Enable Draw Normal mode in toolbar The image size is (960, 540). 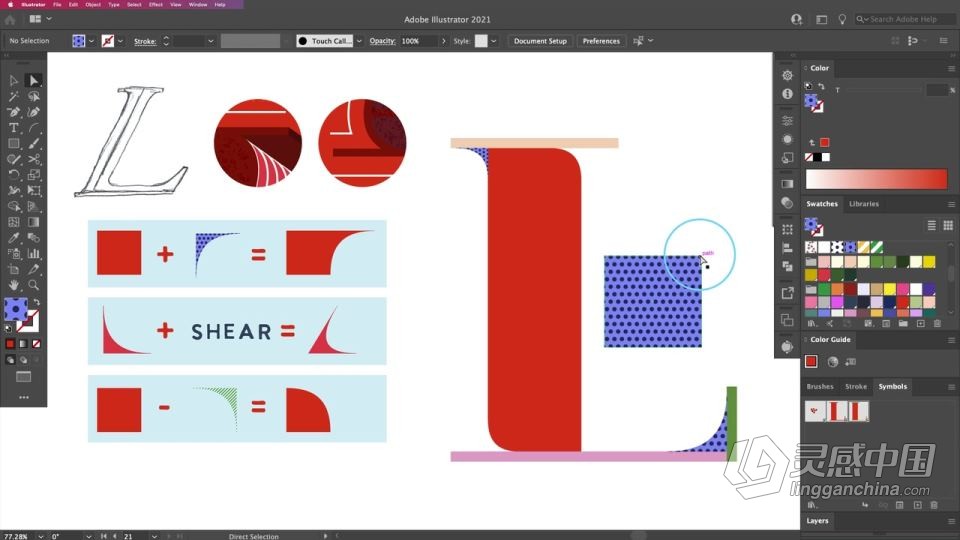10,360
